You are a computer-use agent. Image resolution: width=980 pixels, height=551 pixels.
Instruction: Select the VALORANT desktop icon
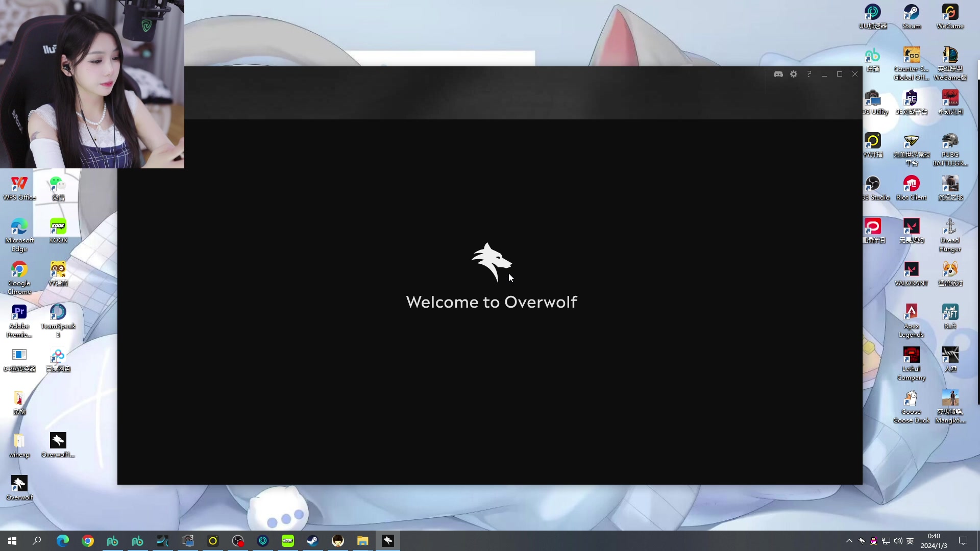coord(912,273)
